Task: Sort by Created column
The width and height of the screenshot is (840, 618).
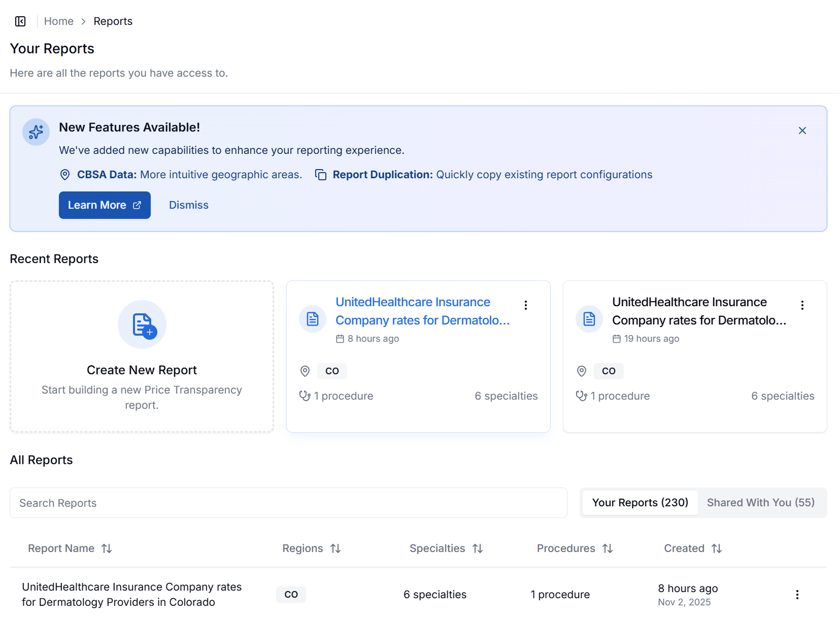Action: click(x=693, y=548)
